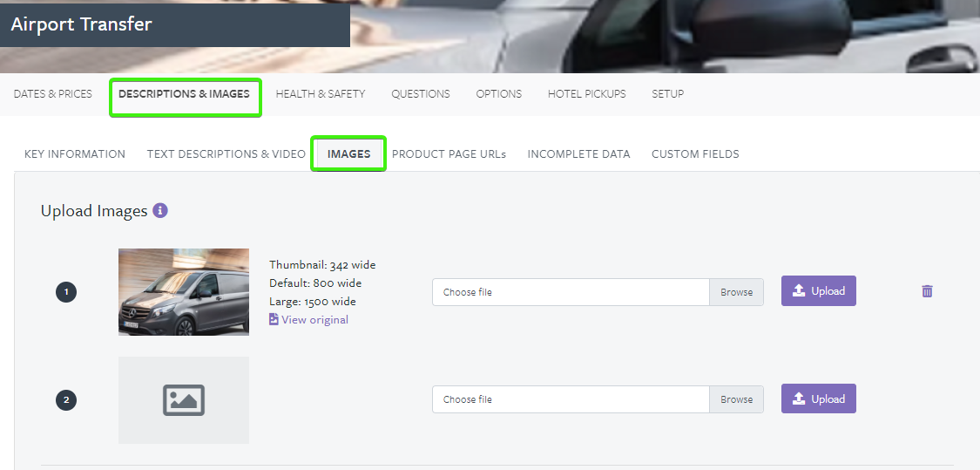Open the View original link
980x470 pixels.
308,320
